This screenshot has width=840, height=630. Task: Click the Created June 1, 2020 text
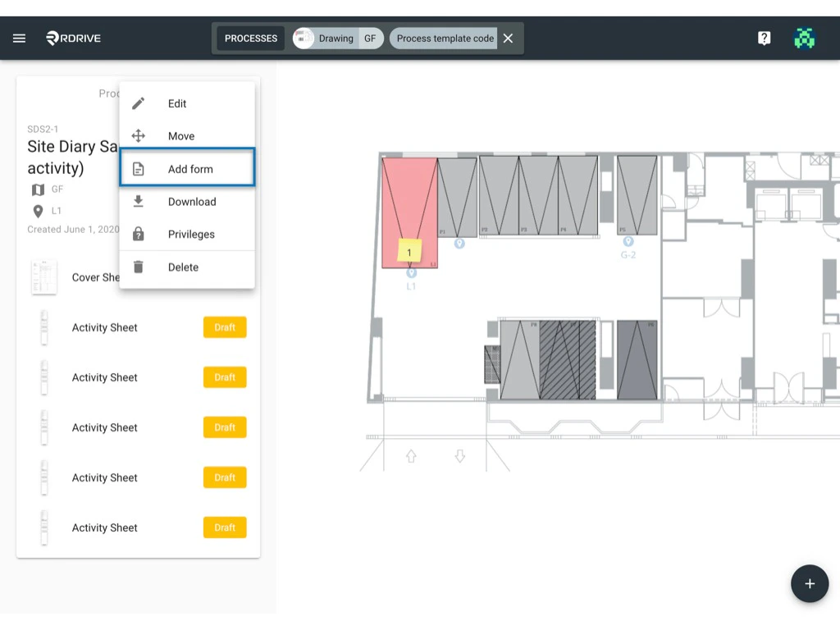point(73,230)
